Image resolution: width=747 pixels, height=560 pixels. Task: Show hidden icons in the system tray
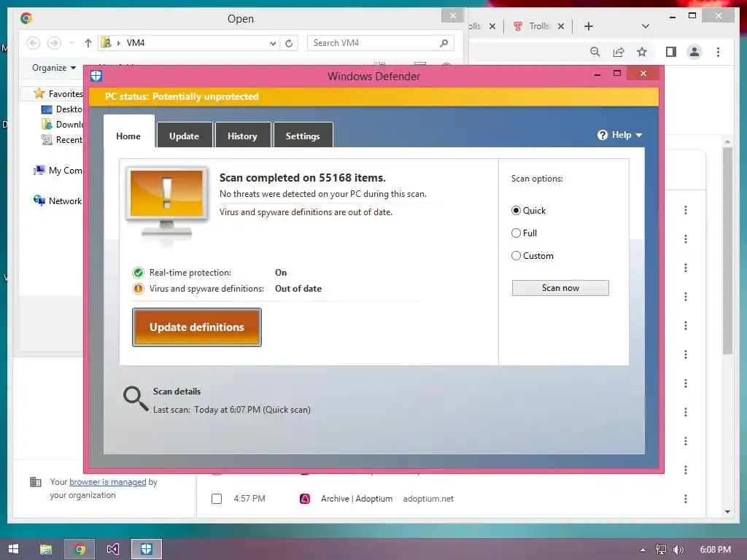[x=643, y=550]
